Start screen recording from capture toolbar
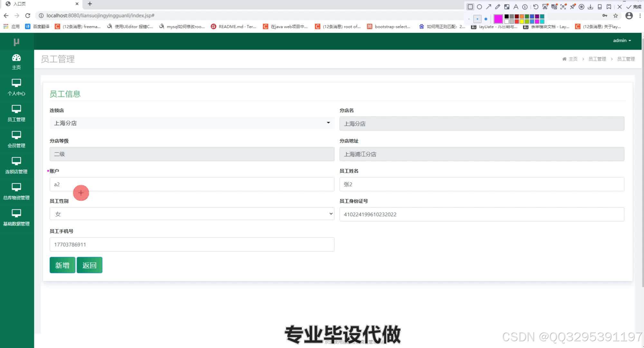 click(x=581, y=7)
